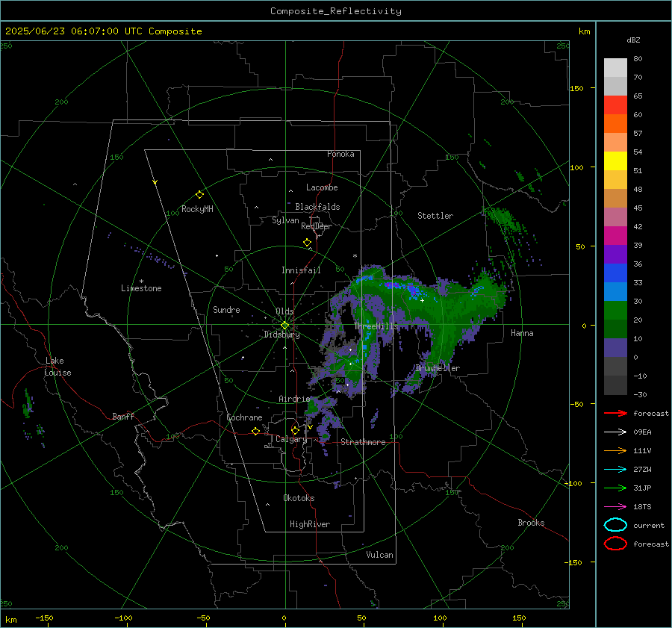Image resolution: width=672 pixels, height=628 pixels.
Task: Click the green echo cell near Lake Louise
Action: click(27, 405)
